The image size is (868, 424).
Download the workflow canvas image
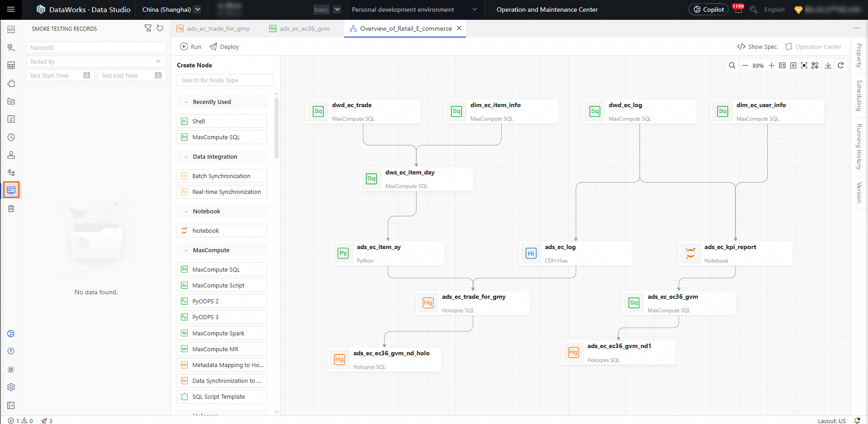(x=828, y=66)
